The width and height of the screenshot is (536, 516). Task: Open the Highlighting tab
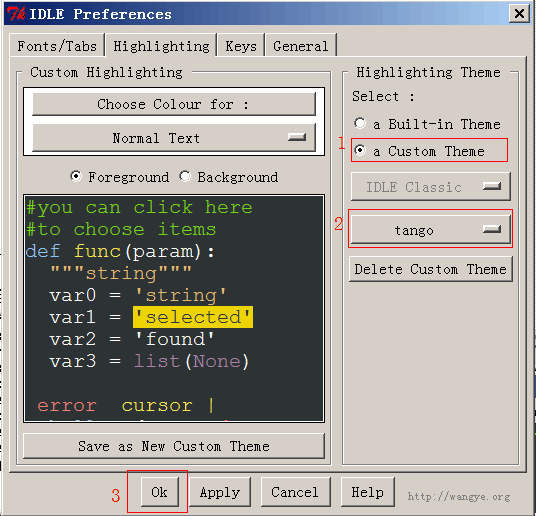click(161, 45)
